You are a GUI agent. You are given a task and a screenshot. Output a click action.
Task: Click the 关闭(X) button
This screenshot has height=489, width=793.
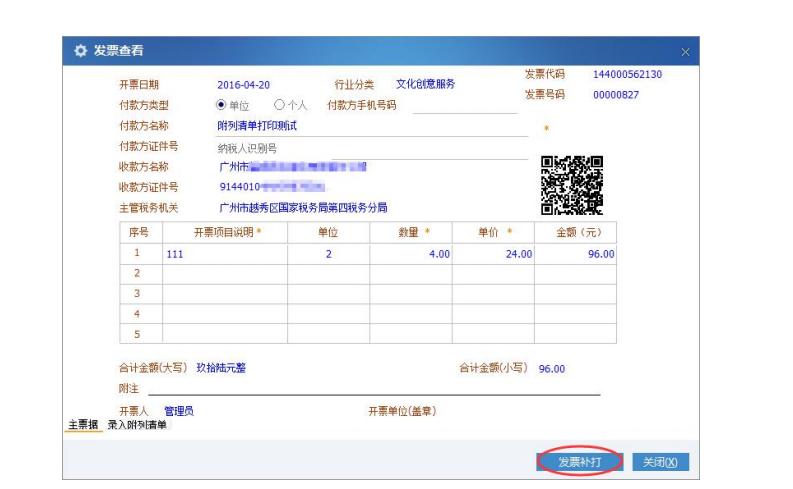click(x=660, y=462)
